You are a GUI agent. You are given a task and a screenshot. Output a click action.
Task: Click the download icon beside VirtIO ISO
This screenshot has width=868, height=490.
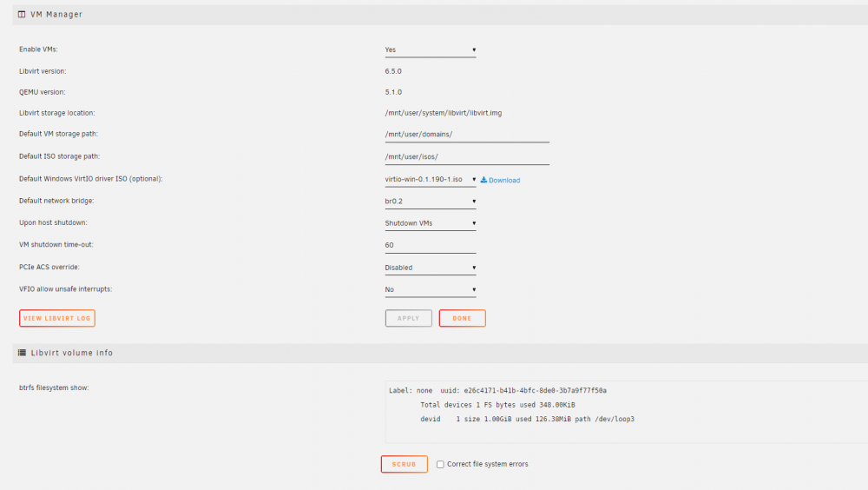click(x=483, y=180)
